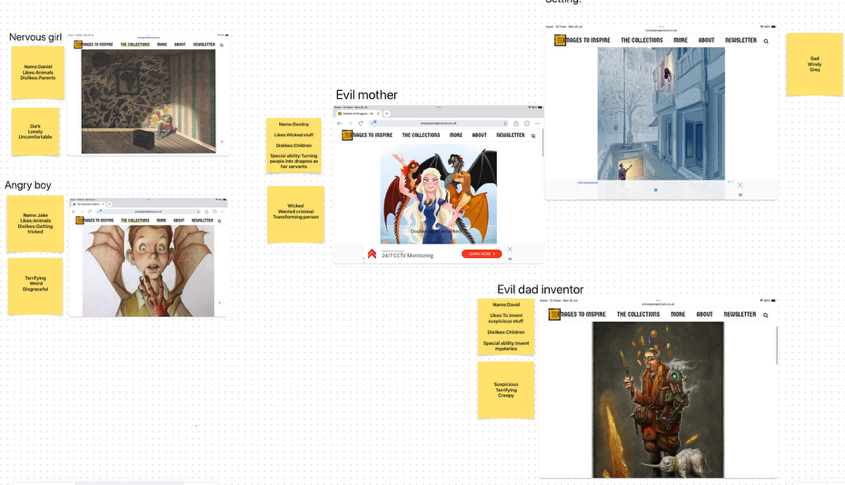Click red chevron logo in CCTV ad
The image size is (845, 485).
(372, 254)
